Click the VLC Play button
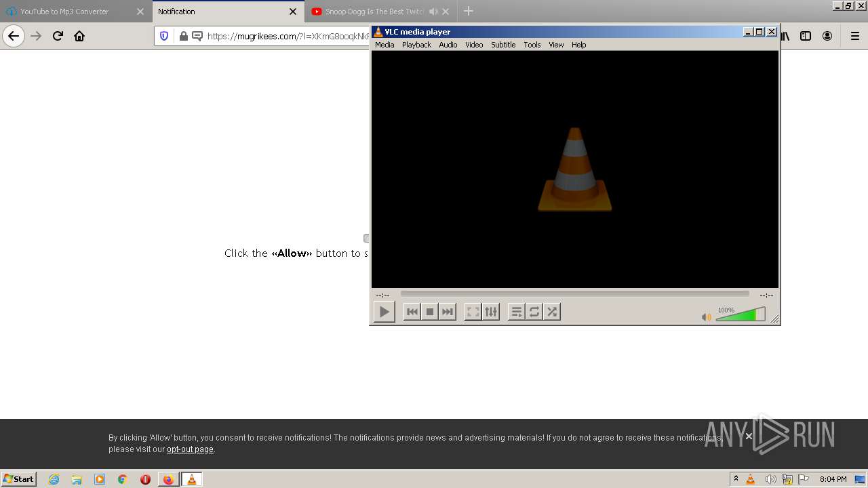Image resolution: width=868 pixels, height=488 pixels. pyautogui.click(x=384, y=312)
